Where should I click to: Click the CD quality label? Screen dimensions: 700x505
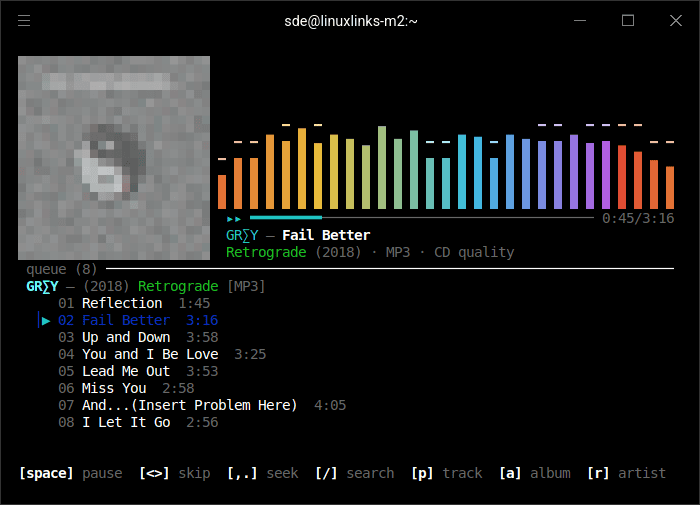(474, 252)
